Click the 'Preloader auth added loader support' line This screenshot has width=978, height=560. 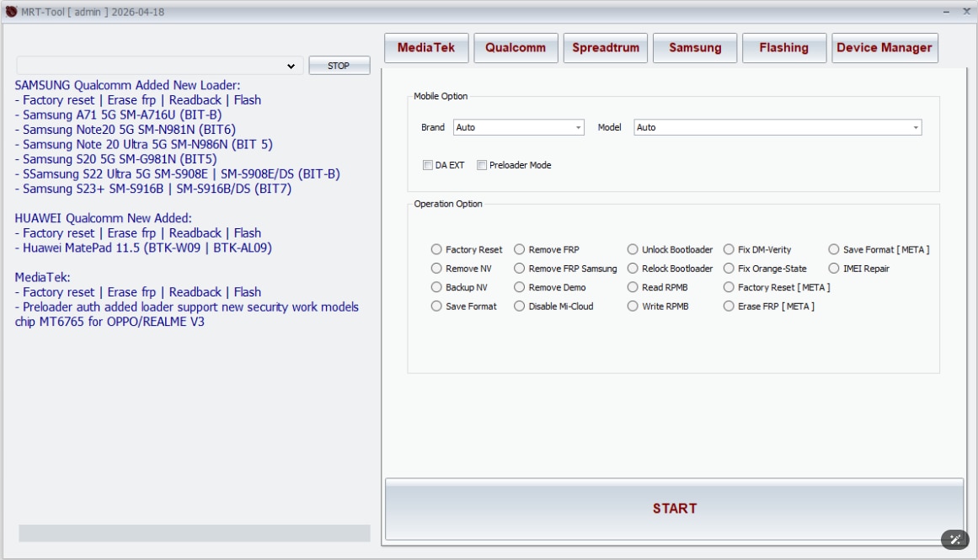pos(187,307)
